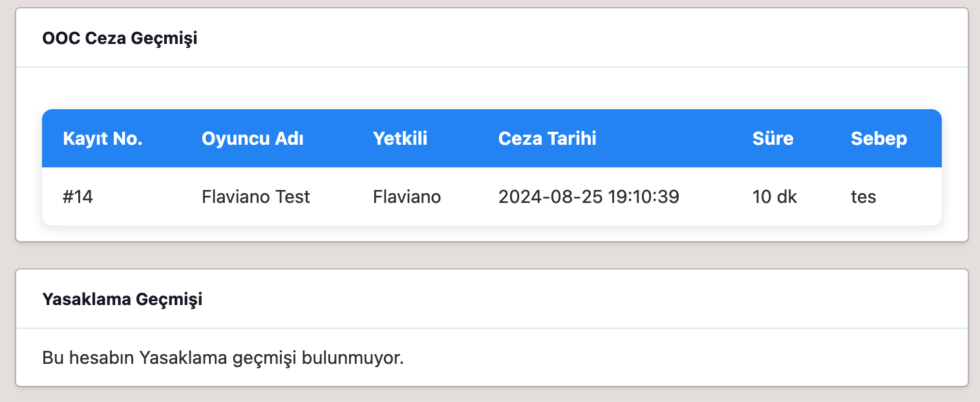
Task: Sort by the Kayıt No. column header
Action: 103,138
